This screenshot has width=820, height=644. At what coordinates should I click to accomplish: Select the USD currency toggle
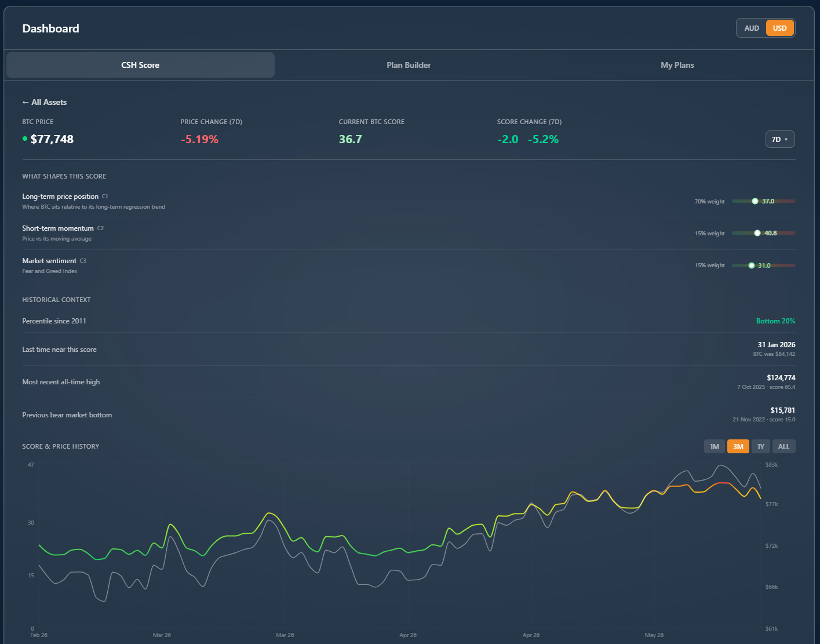779,28
